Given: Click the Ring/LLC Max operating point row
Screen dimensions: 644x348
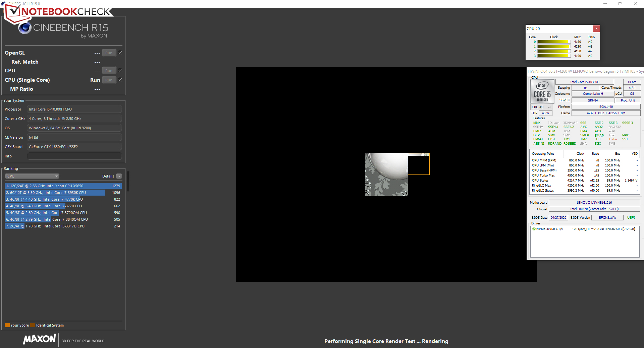Looking at the screenshot, I should coord(585,186).
